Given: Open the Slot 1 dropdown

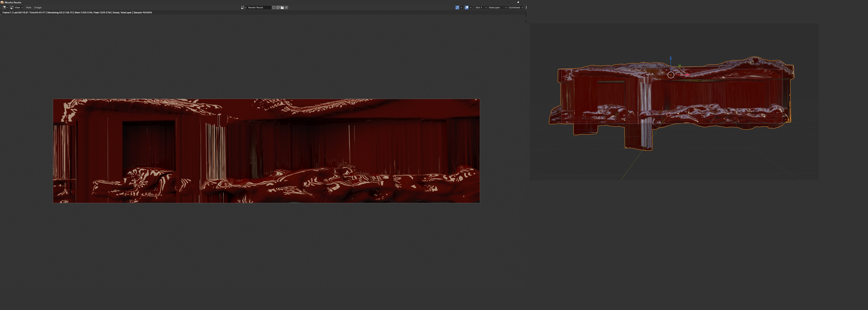Looking at the screenshot, I should (480, 7).
